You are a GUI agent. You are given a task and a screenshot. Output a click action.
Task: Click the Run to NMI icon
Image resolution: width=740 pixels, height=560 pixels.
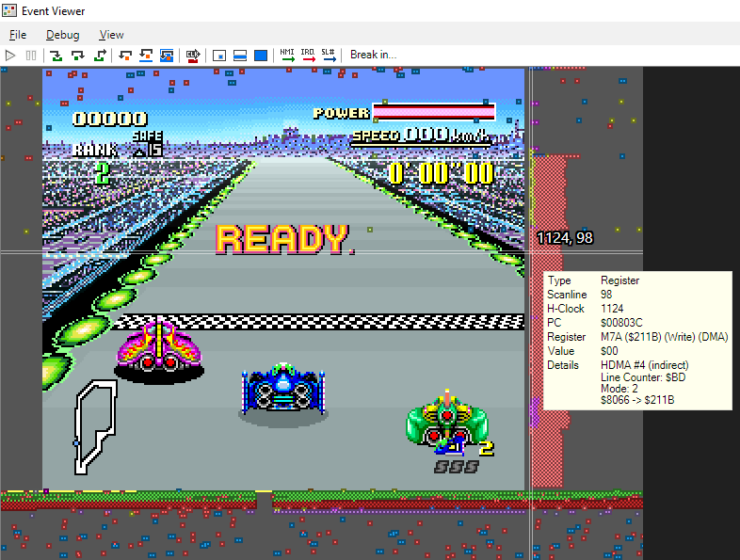point(287,56)
